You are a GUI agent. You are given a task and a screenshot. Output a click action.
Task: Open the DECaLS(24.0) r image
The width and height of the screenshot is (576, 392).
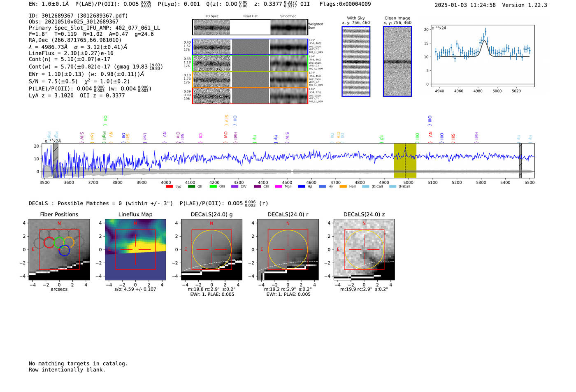click(288, 250)
